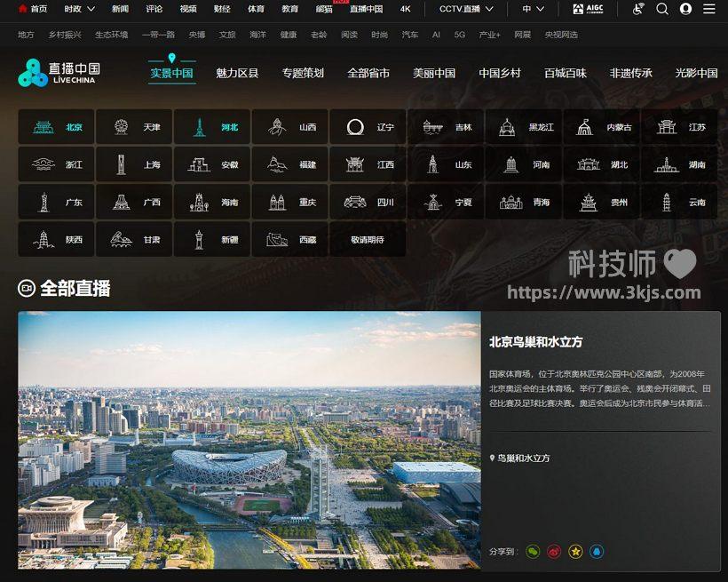Viewport: 728px width, 582px height.
Task: Open the 央视网选 sub-navigation link
Action: click(561, 35)
